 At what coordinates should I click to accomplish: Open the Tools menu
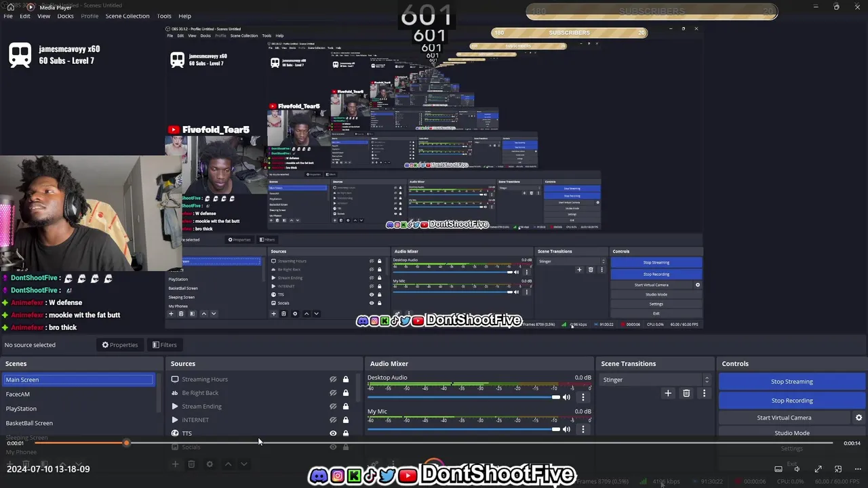pos(164,16)
